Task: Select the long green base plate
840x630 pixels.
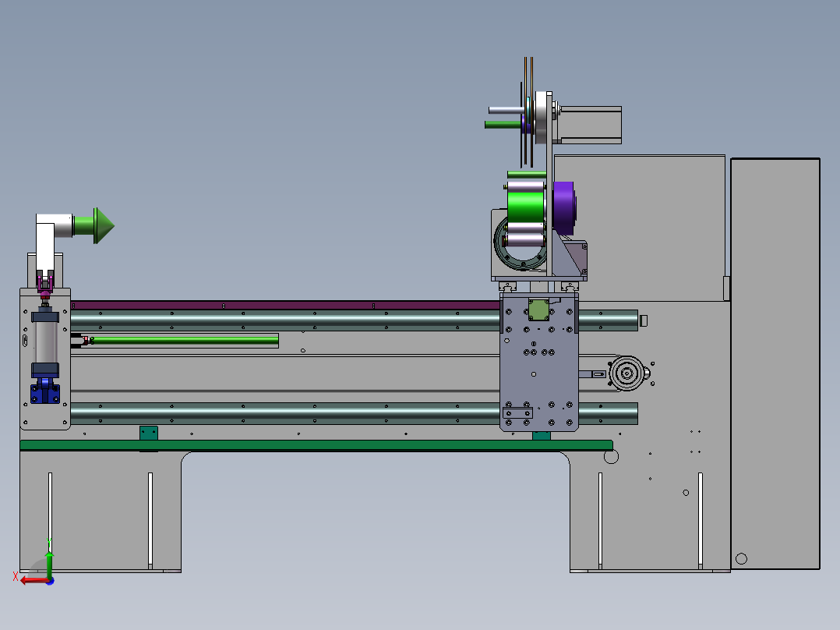Action: coord(316,445)
